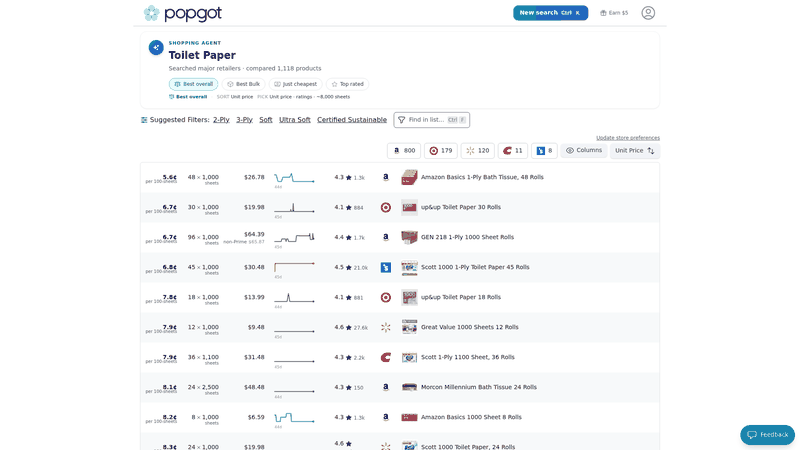Click Walmart icon on Great Value row
This screenshot has height=450, width=800.
pyautogui.click(x=386, y=328)
